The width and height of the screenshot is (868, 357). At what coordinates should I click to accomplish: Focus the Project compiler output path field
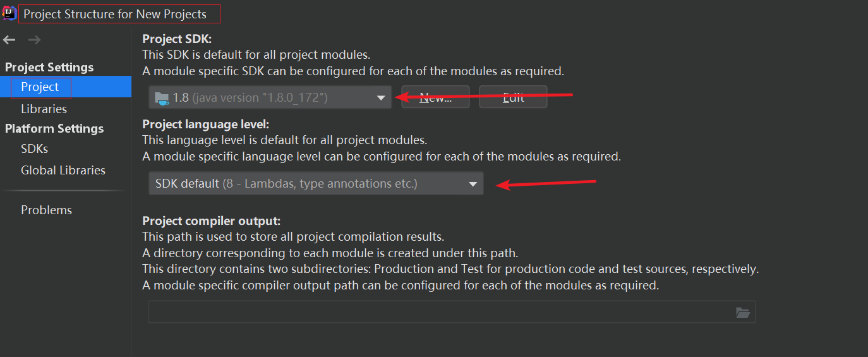click(439, 312)
